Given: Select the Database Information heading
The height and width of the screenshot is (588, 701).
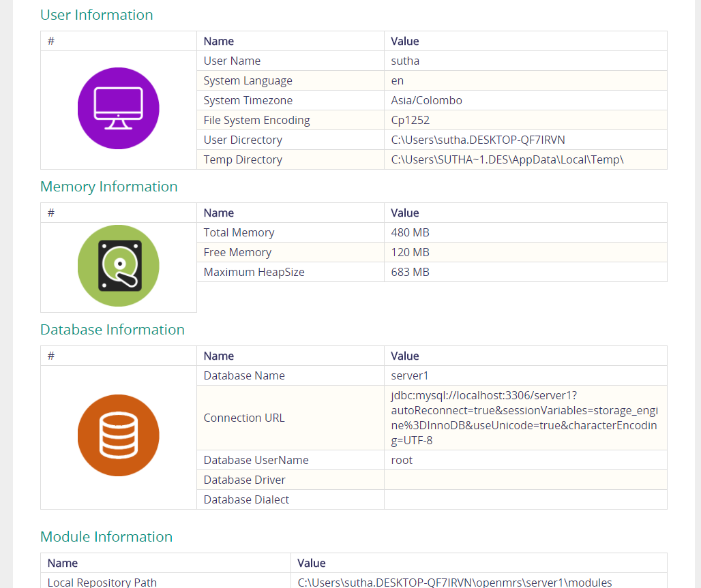Looking at the screenshot, I should tap(113, 329).
